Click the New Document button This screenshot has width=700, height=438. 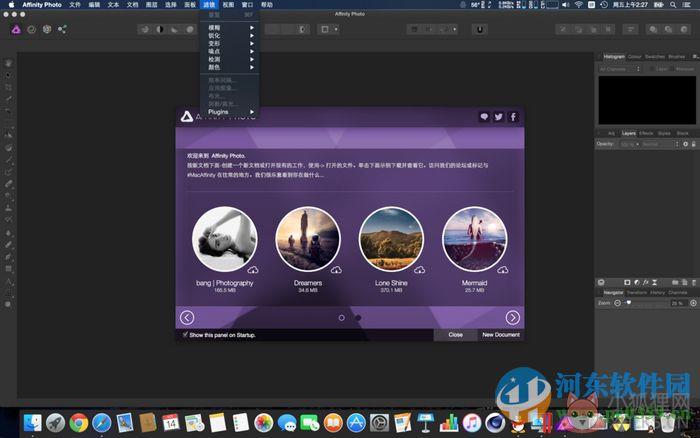tap(501, 334)
